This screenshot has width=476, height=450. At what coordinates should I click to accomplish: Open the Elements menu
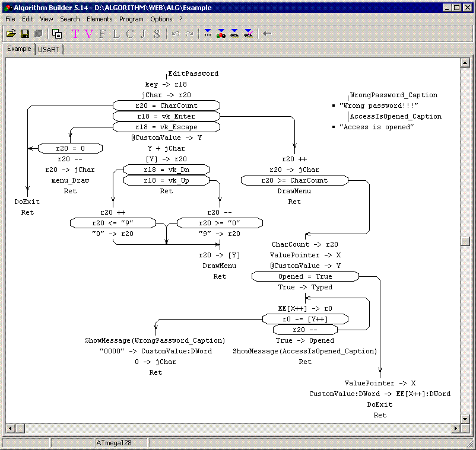(99, 19)
